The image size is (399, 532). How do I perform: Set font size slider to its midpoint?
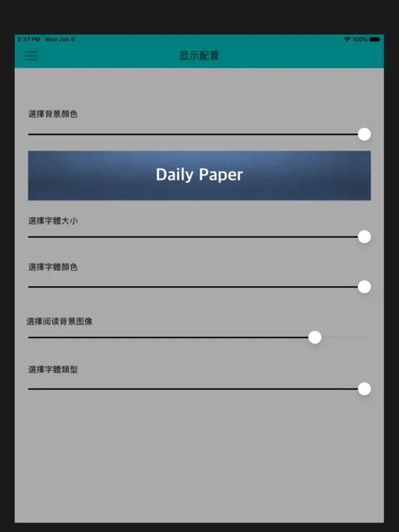199,237
